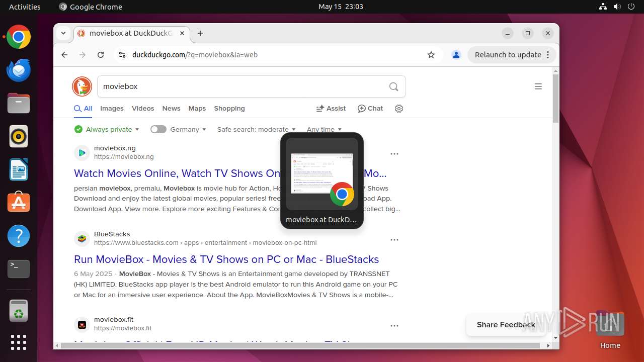Open Chrome profile avatar
The image size is (644, 362).
point(456,55)
